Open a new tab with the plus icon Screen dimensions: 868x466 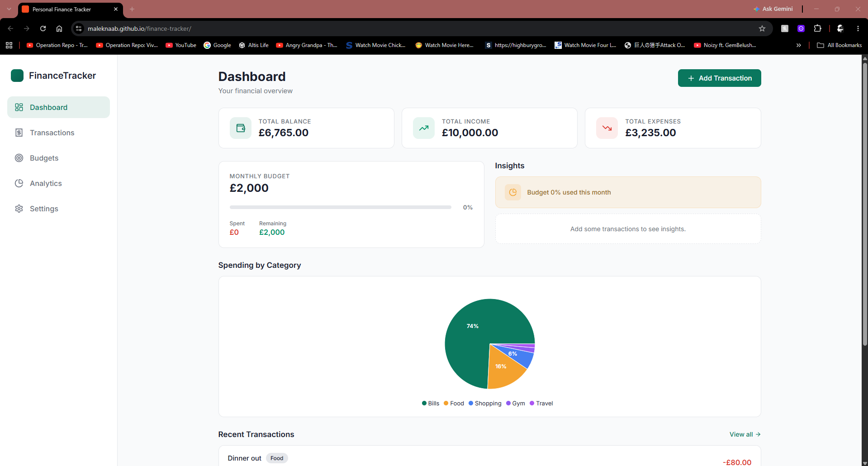[132, 9]
